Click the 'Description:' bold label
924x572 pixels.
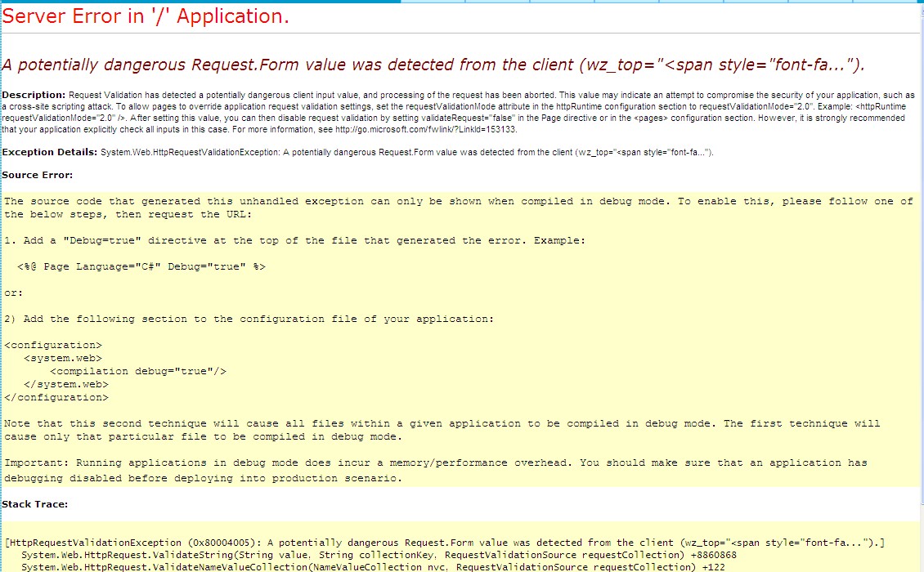tap(34, 95)
